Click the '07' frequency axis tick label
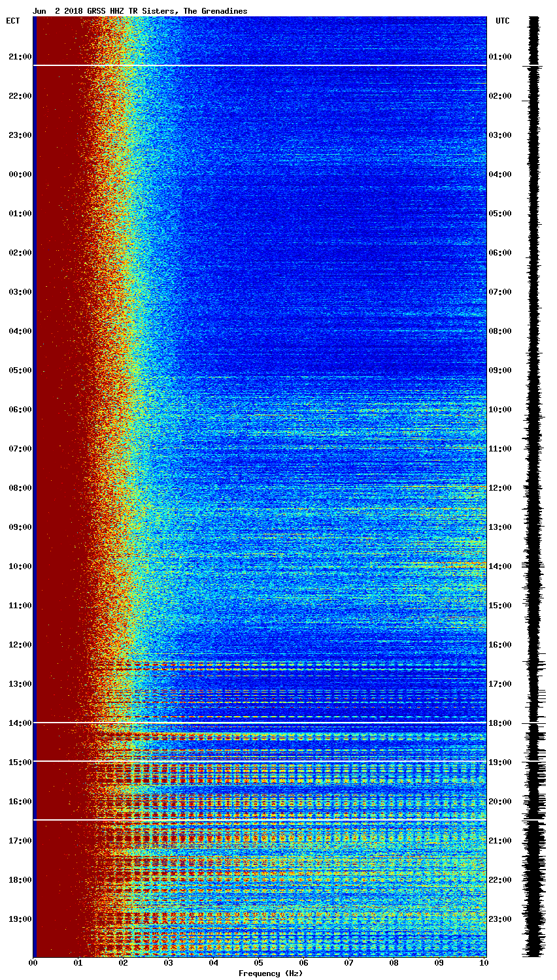 tap(348, 963)
